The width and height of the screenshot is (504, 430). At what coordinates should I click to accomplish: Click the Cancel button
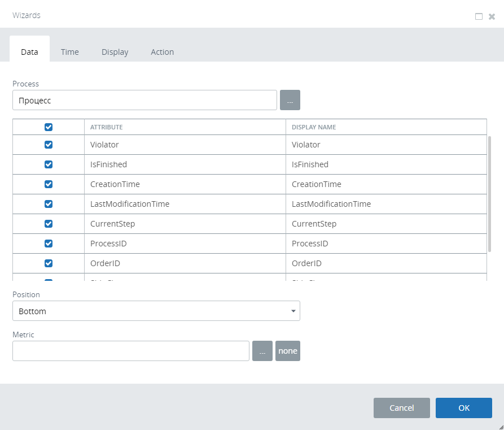click(401, 408)
